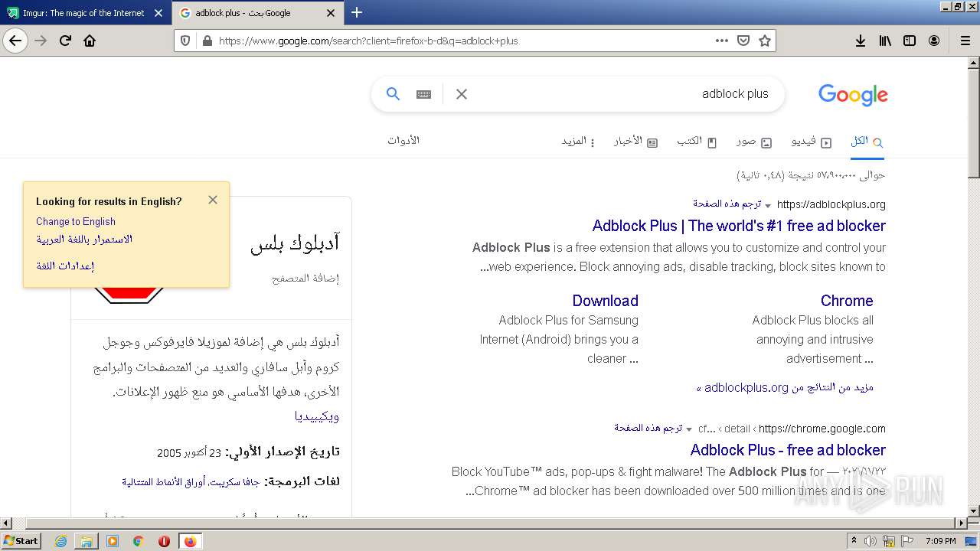Dismiss the English results popup
The height and width of the screenshot is (551, 980).
point(213,200)
